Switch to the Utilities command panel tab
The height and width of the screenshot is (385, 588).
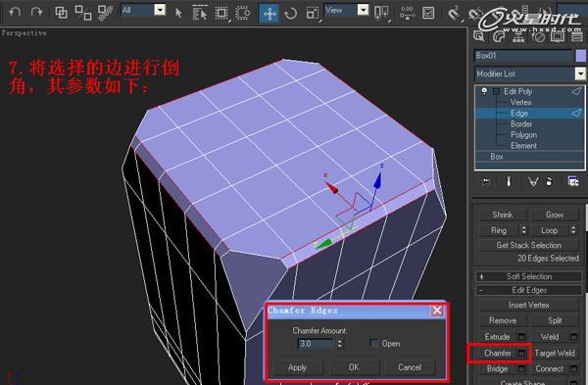[x=577, y=36]
